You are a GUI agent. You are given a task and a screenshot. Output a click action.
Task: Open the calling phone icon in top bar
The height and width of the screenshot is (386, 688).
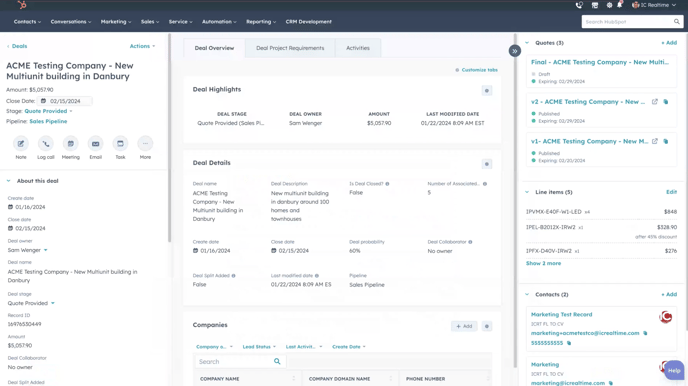(579, 5)
